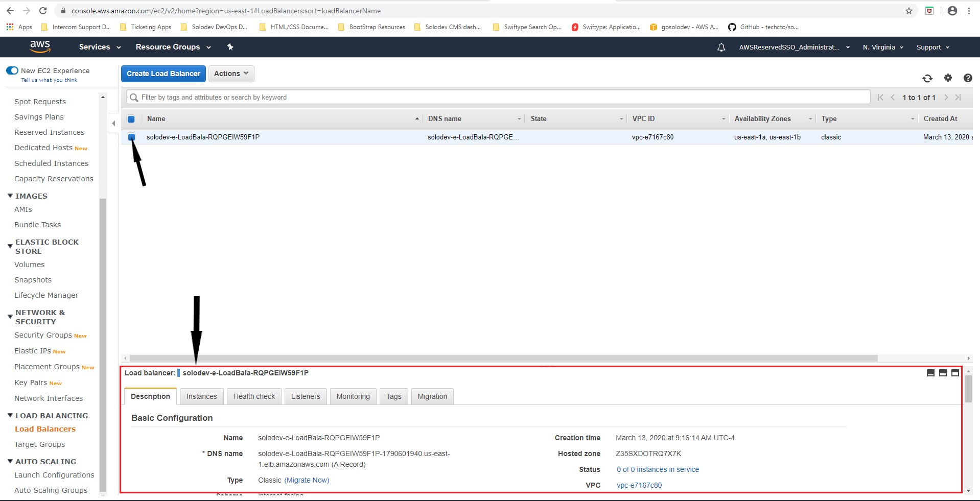Go to previous page of results
Viewport: 980px width, 501px height.
point(893,98)
